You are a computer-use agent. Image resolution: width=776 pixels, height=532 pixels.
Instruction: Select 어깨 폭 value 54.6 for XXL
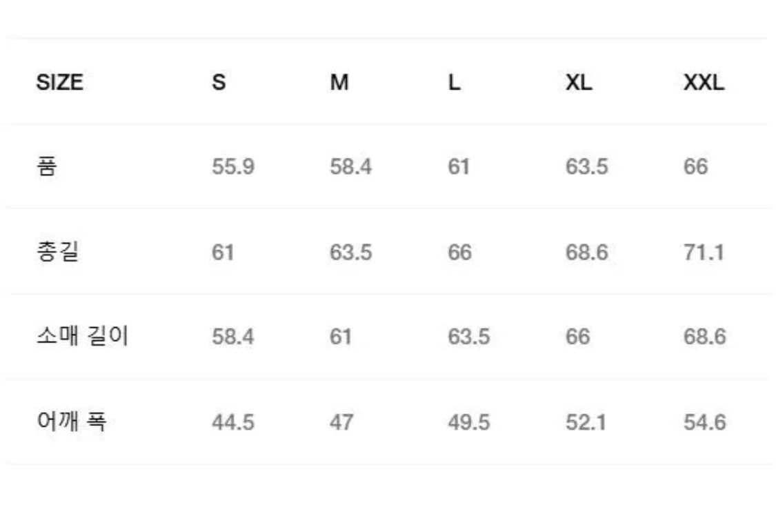click(704, 422)
